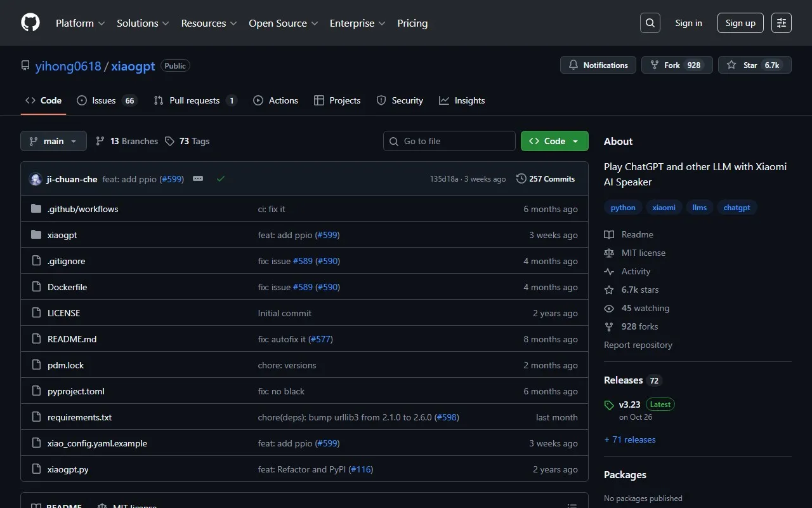Fork the repository

(x=677, y=65)
